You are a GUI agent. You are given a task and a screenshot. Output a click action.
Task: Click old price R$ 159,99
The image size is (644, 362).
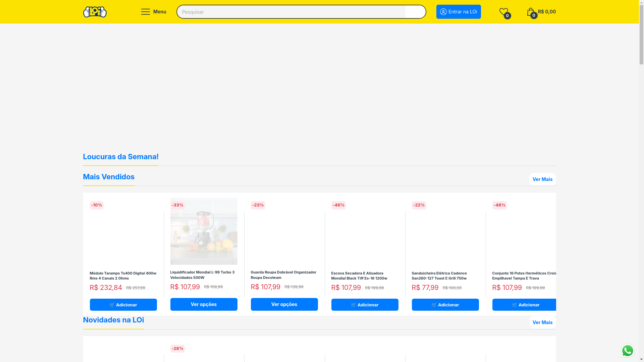click(213, 287)
